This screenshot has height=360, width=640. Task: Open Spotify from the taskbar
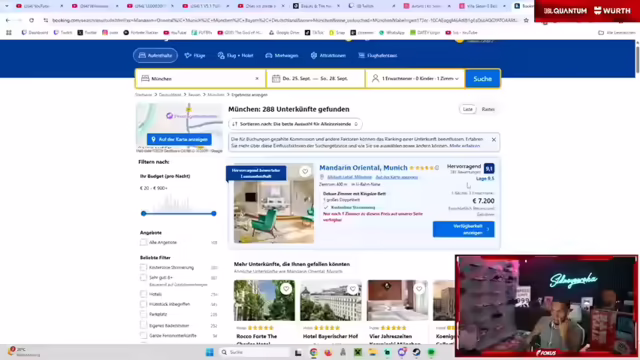tap(431, 352)
